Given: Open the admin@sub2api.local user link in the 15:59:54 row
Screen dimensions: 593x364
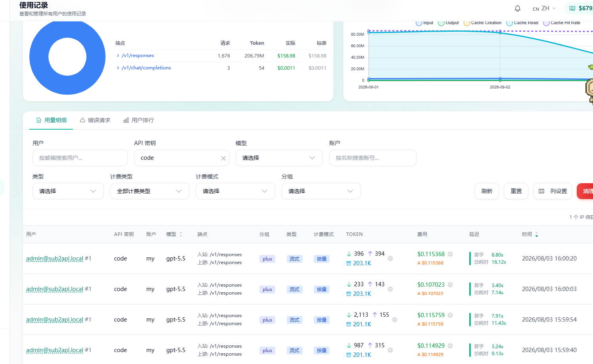Looking at the screenshot, I should point(55,320).
